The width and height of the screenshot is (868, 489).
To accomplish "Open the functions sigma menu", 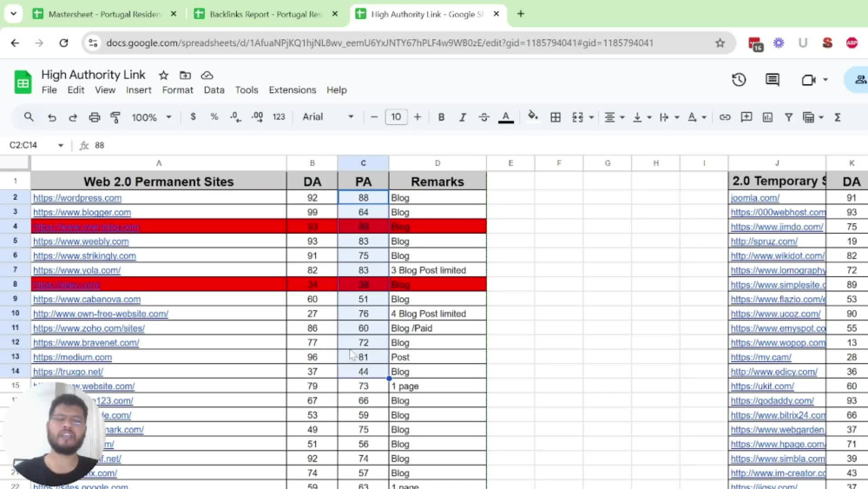I will [x=838, y=117].
